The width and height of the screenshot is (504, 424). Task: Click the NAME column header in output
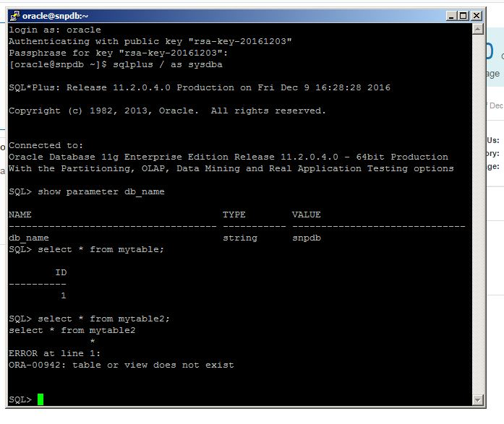click(20, 215)
